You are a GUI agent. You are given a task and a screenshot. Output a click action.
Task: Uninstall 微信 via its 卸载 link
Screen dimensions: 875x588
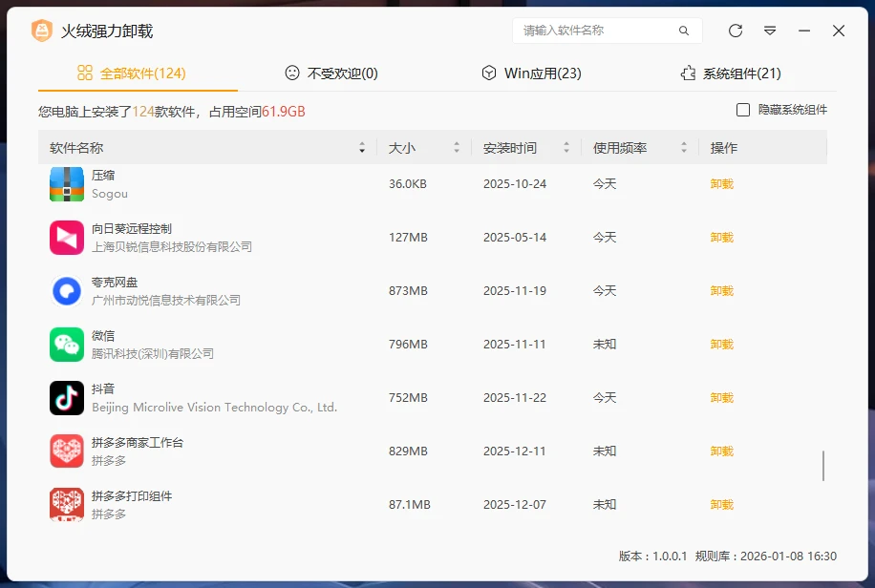pyautogui.click(x=721, y=345)
